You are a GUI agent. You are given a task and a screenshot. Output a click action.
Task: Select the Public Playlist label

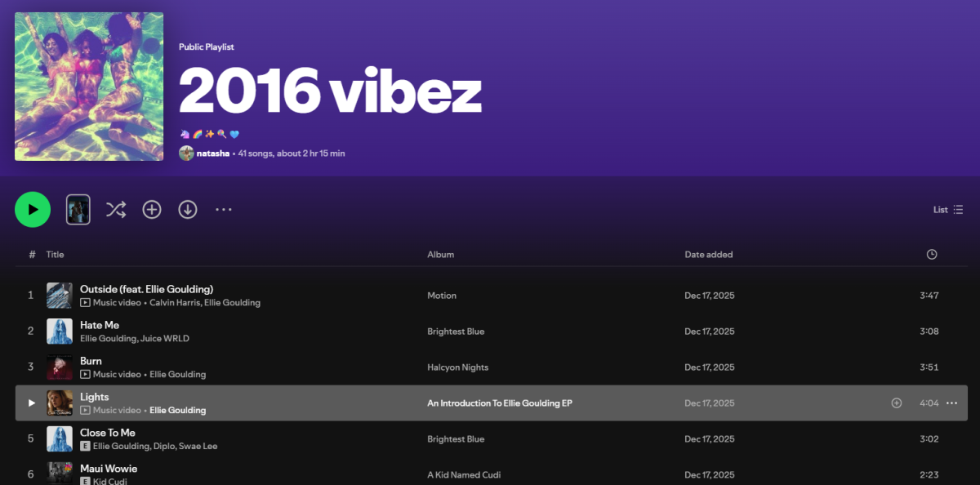click(x=207, y=47)
